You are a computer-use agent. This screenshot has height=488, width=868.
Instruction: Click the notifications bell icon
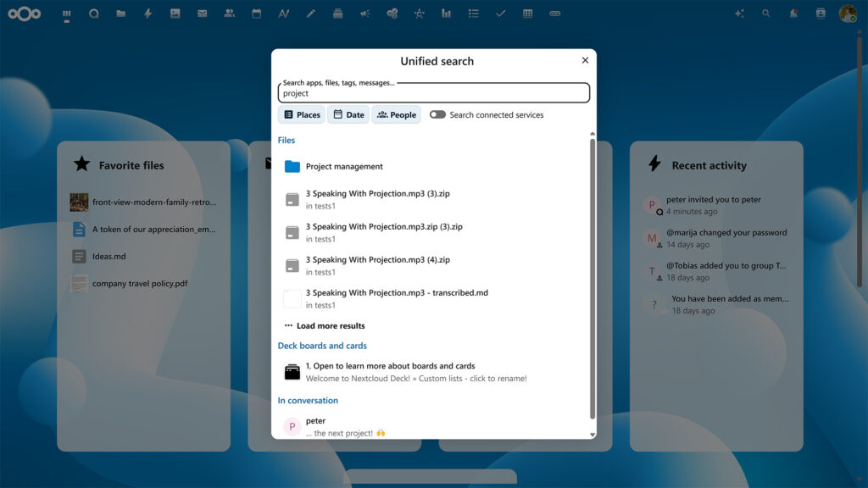coord(793,14)
